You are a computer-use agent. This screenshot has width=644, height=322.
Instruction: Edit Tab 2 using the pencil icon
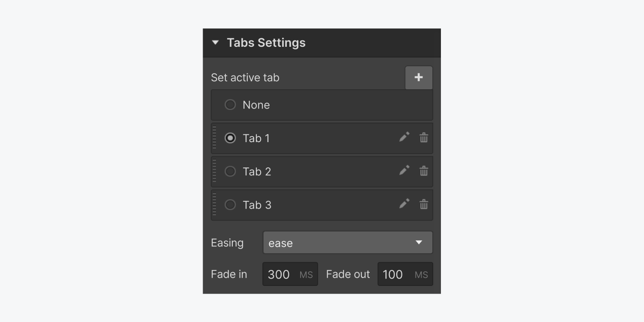tap(404, 171)
